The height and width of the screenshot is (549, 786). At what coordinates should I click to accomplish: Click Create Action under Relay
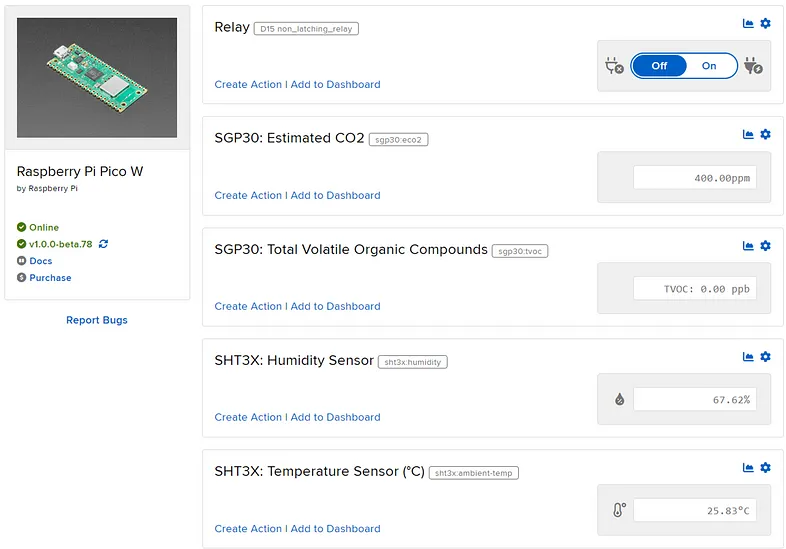click(x=248, y=84)
